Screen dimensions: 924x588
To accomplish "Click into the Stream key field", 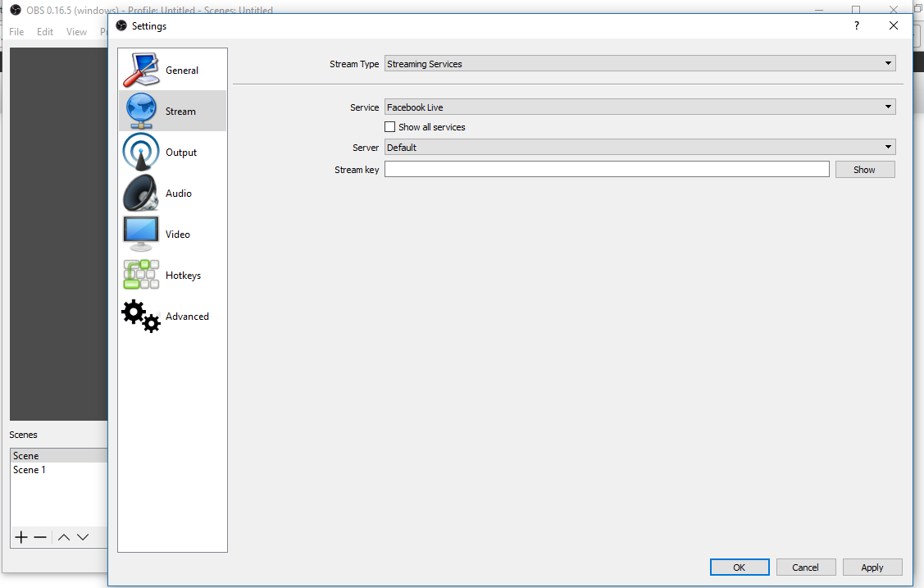I will point(607,169).
